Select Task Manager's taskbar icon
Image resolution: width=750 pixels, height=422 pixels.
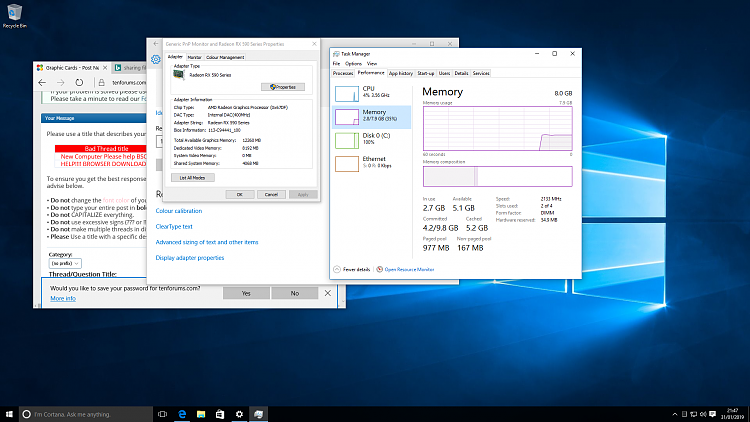click(x=258, y=414)
